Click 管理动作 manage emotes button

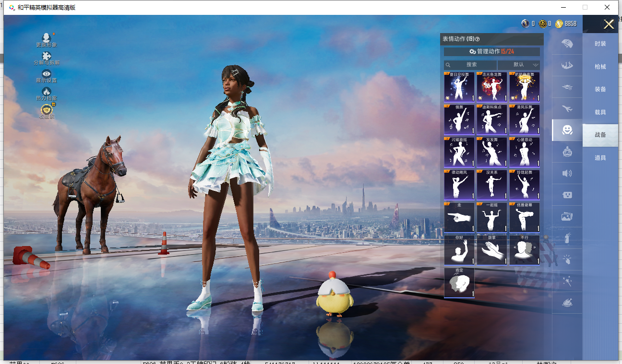[x=491, y=52]
